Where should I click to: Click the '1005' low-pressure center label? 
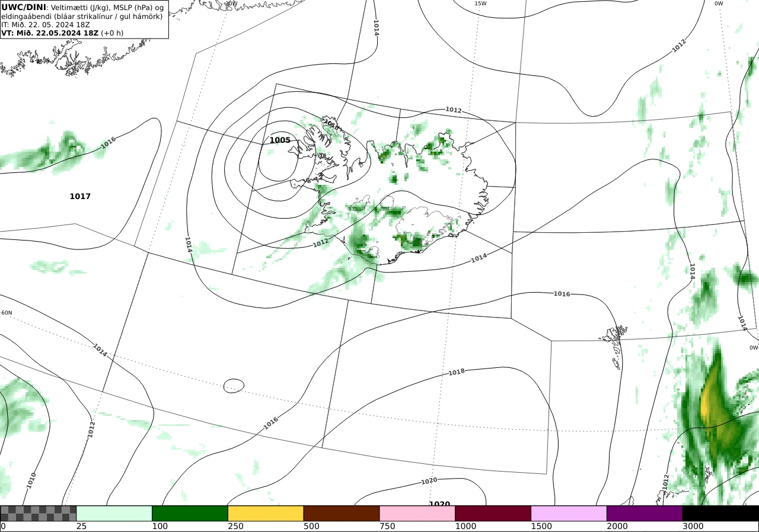pyautogui.click(x=280, y=140)
